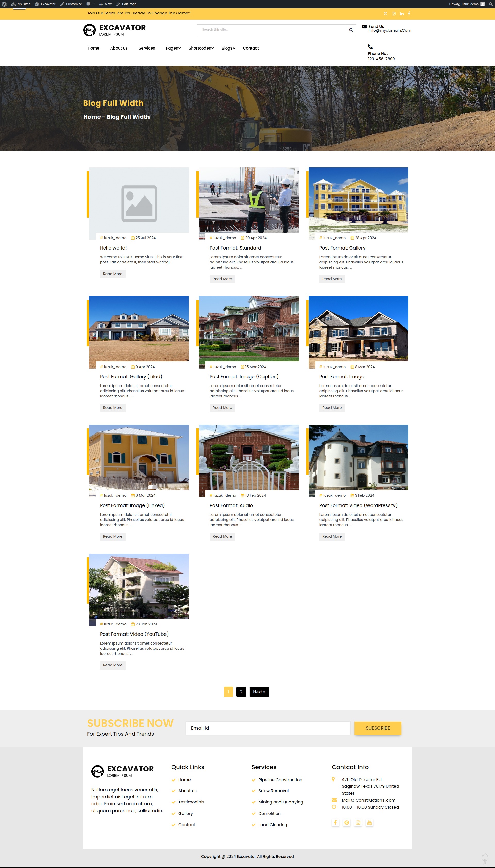
Task: Expand the Pages dropdown menu item
Action: pyautogui.click(x=173, y=48)
